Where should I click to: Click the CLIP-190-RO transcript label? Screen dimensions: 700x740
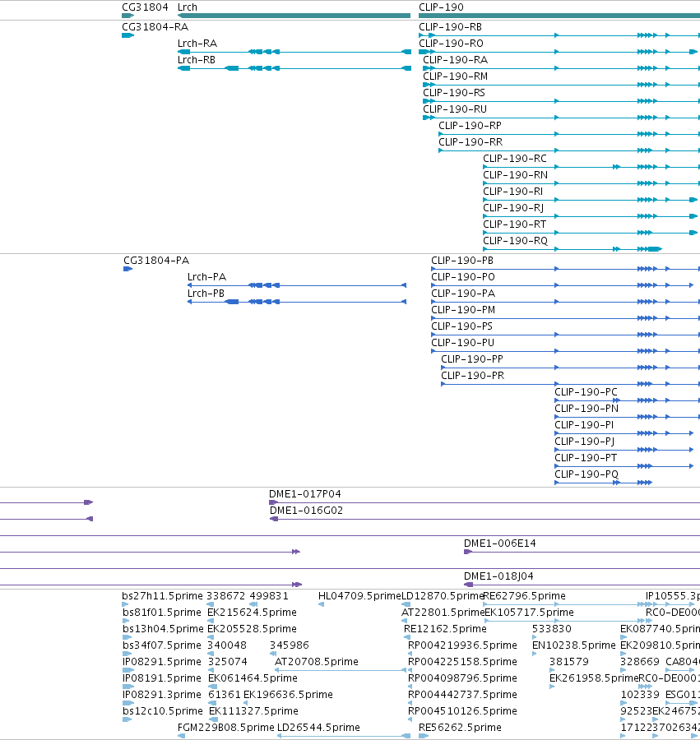452,44
